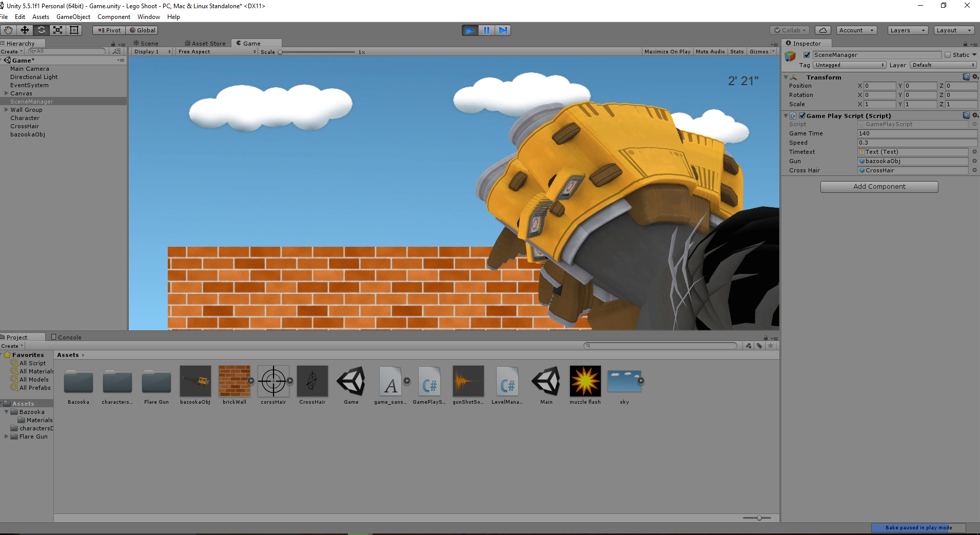
Task: Open Display 1 dropdown
Action: click(x=152, y=51)
